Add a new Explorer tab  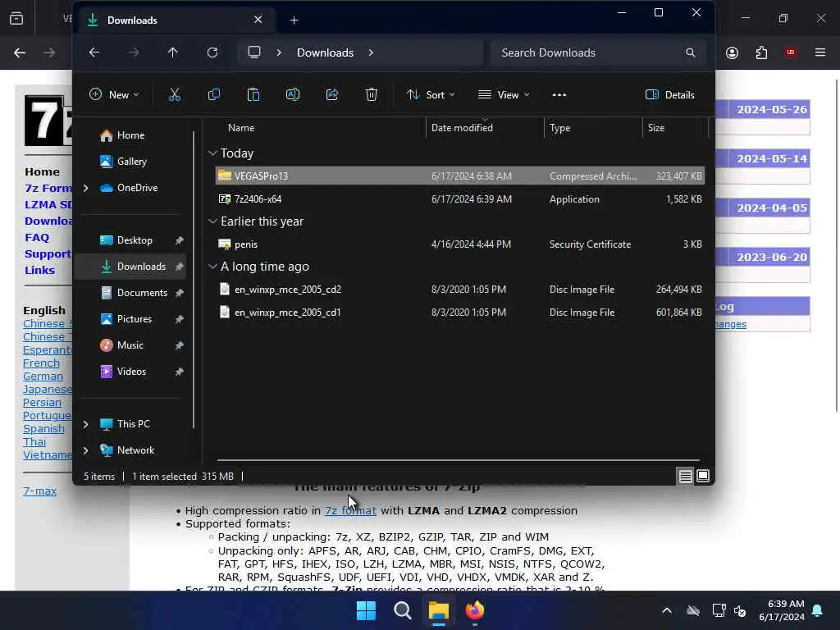tap(294, 21)
